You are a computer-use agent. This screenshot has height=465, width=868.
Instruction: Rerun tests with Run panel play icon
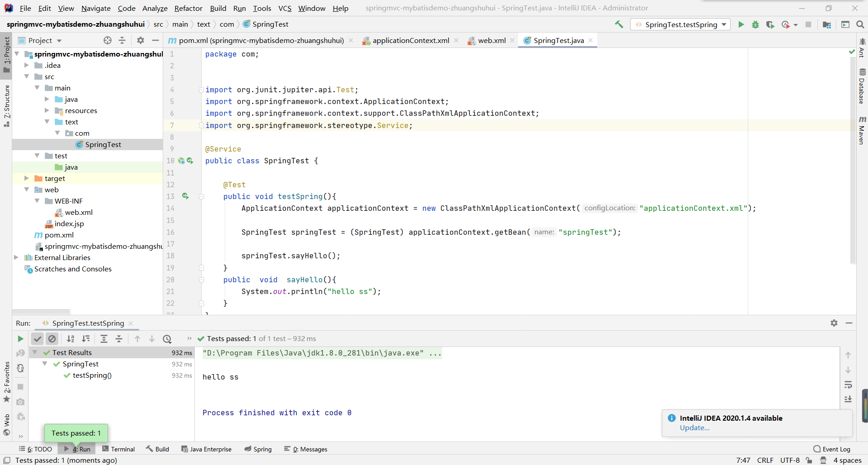tap(20, 339)
